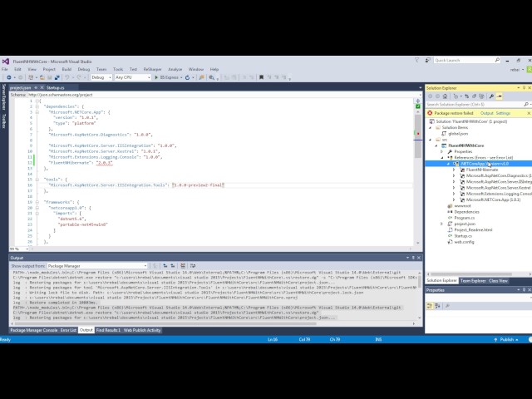Open the vertical Toolbox side tab
Image resolution: width=532 pixels, height=399 pixels.
[4, 121]
